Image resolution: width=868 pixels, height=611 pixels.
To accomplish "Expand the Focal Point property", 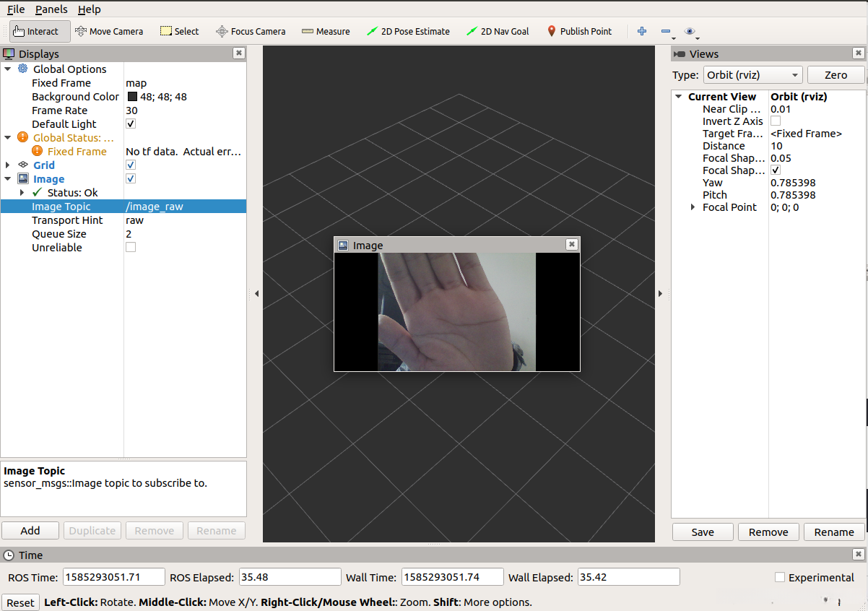I will [693, 207].
